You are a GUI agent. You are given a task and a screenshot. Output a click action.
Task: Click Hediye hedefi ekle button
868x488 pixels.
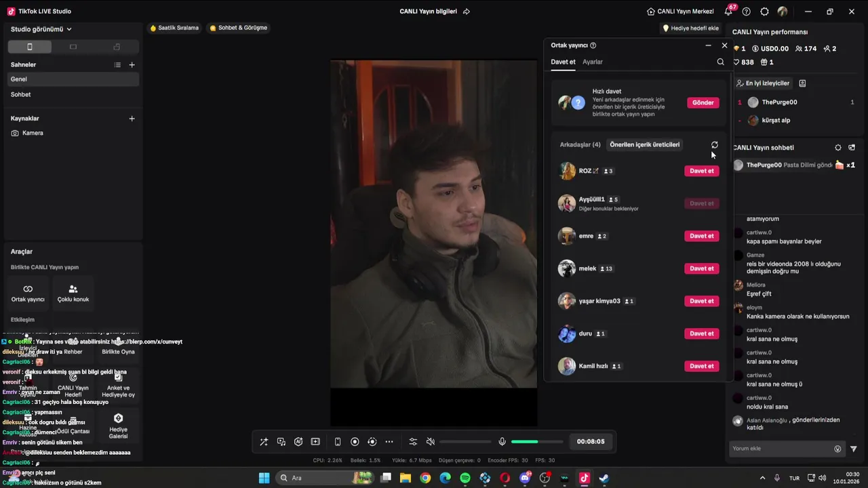point(690,28)
